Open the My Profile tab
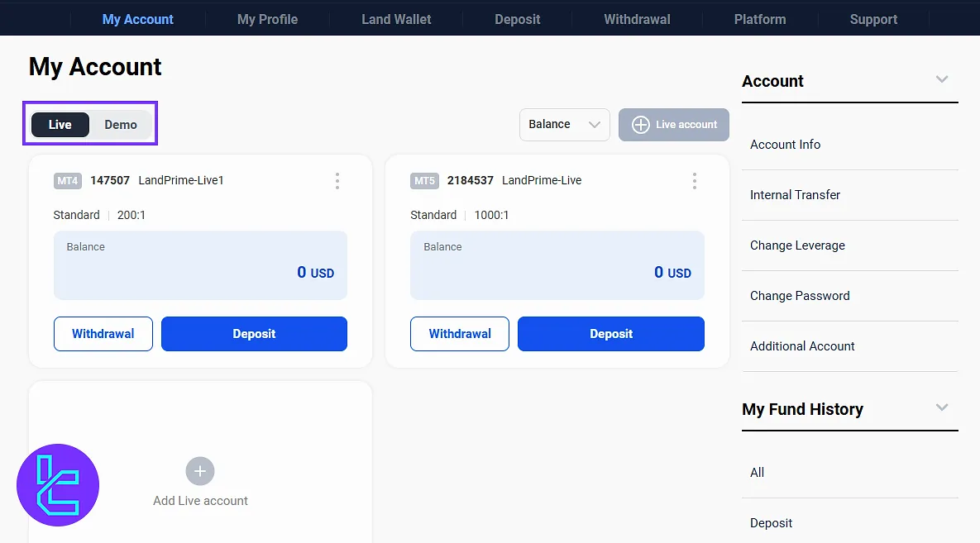This screenshot has height=543, width=980. coord(267,19)
